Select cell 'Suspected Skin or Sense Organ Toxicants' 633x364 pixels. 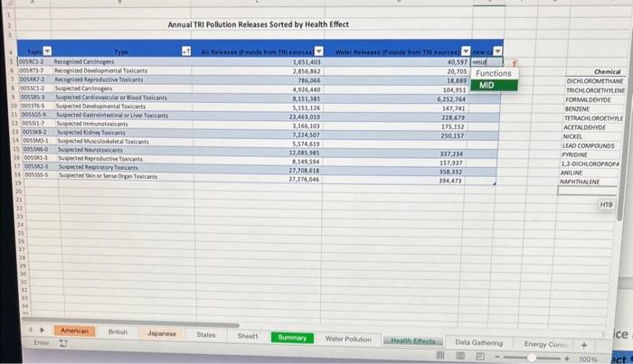point(109,176)
